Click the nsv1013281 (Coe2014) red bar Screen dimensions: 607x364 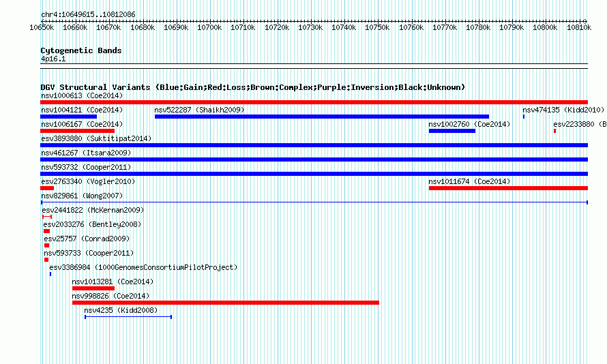coord(93,288)
